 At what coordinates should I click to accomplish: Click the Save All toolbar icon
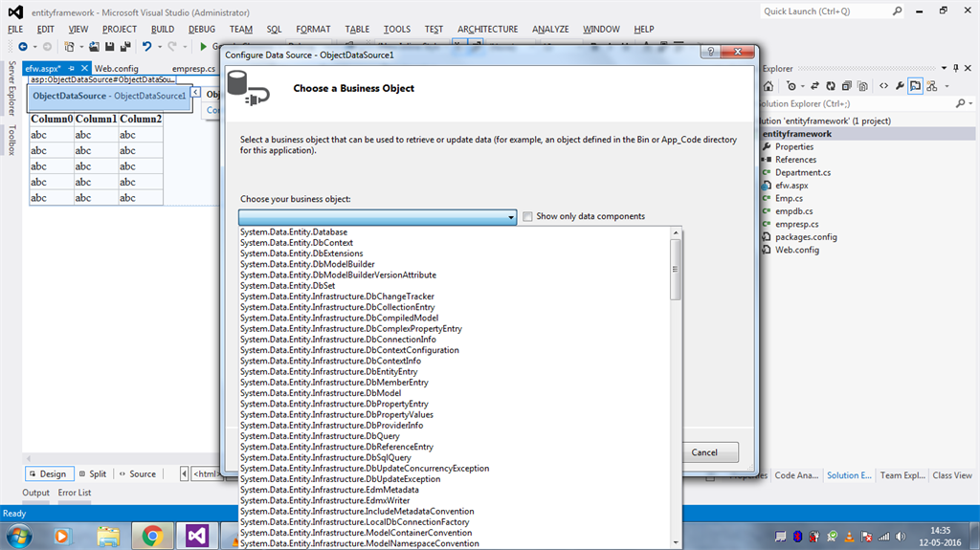pyautogui.click(x=125, y=47)
